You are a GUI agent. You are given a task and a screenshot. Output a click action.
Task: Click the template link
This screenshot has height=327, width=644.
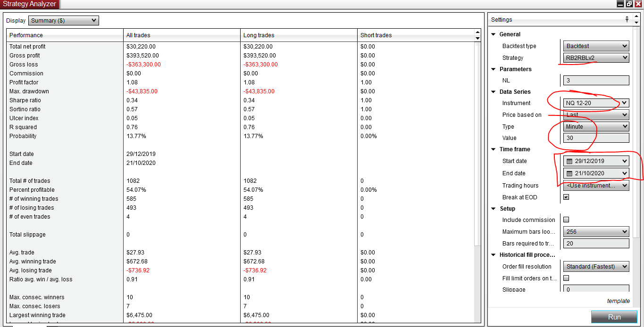coord(618,301)
